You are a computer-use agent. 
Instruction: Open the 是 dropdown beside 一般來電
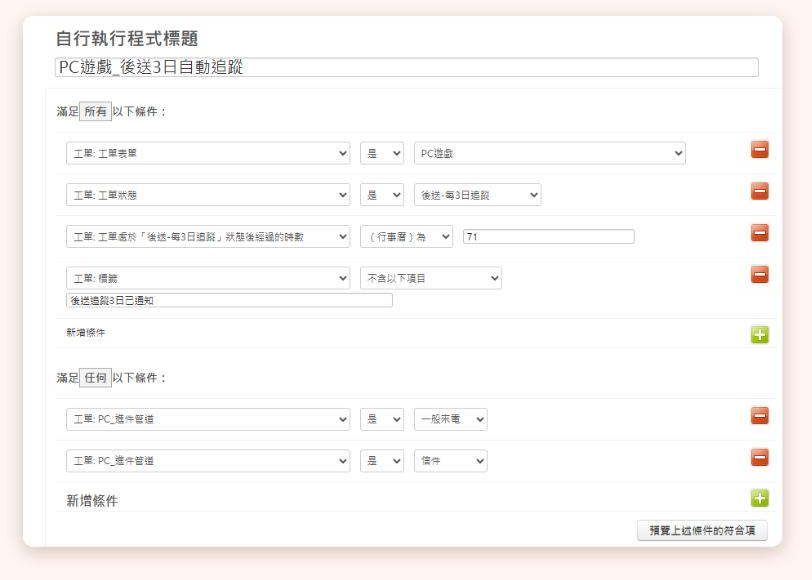[382, 419]
